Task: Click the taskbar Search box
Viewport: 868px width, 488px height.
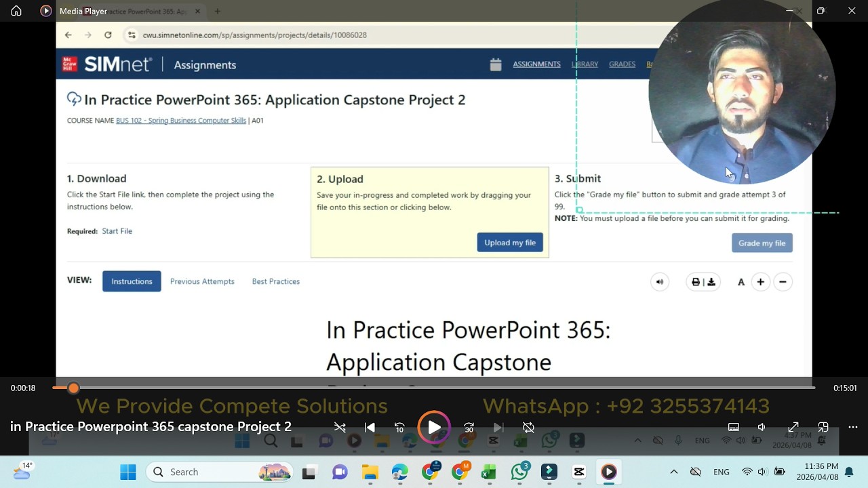Action: tap(220, 472)
